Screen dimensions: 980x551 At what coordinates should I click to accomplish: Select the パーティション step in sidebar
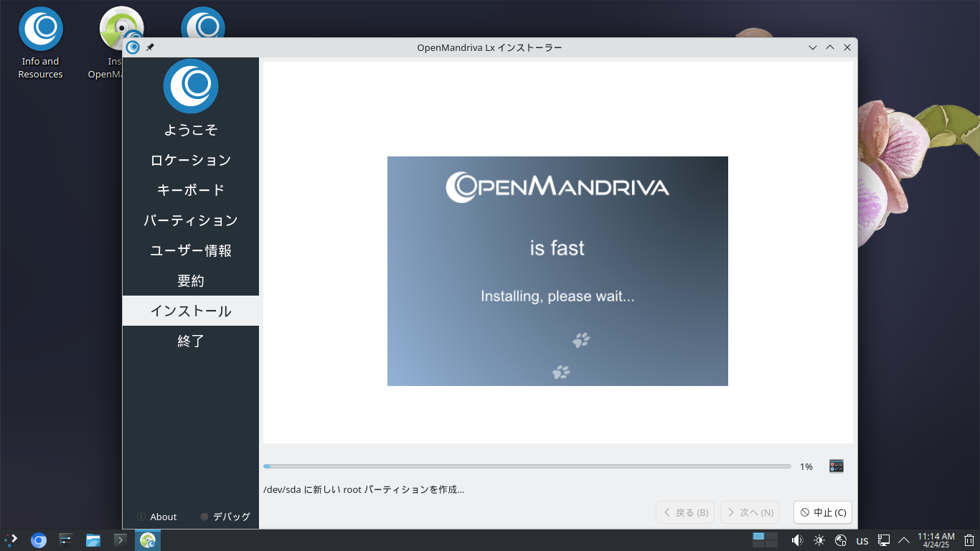191,220
